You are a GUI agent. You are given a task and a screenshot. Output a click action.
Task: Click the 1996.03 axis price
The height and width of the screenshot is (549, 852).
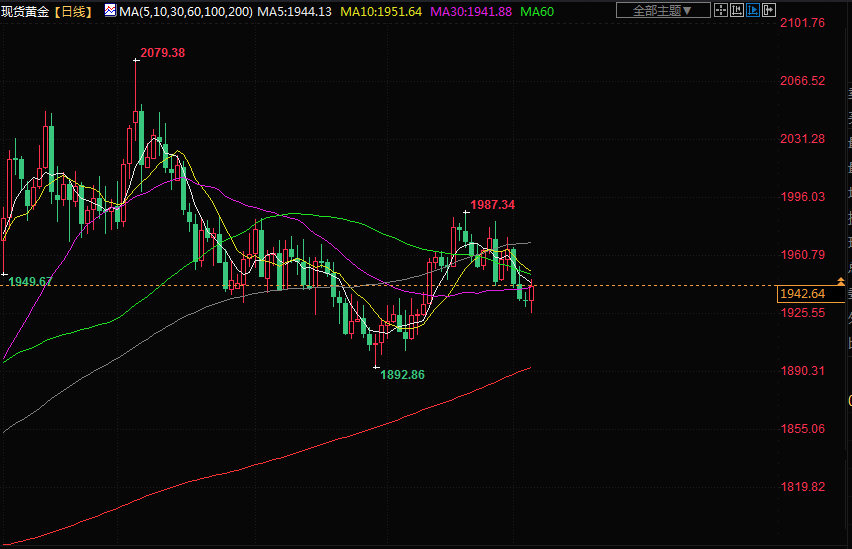pos(803,197)
